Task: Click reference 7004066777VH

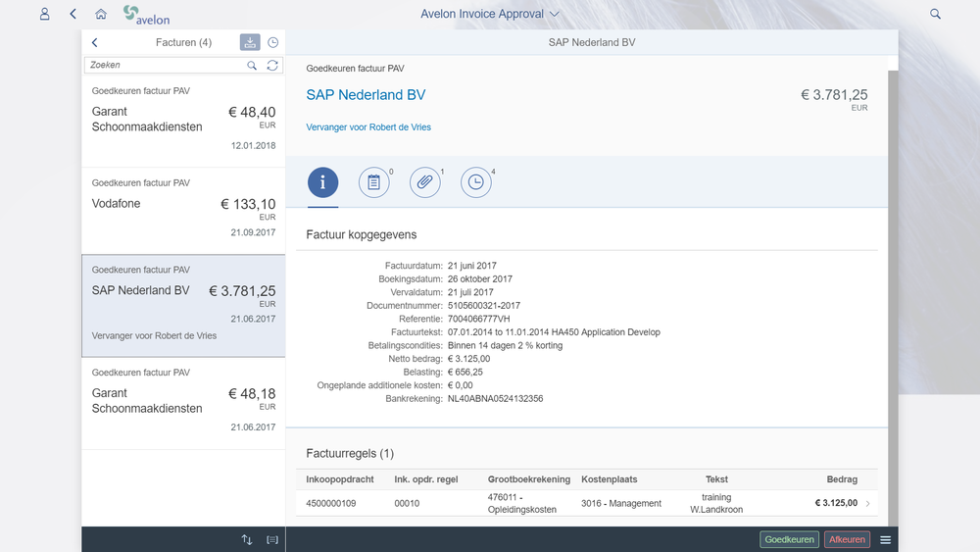Action: (x=479, y=319)
